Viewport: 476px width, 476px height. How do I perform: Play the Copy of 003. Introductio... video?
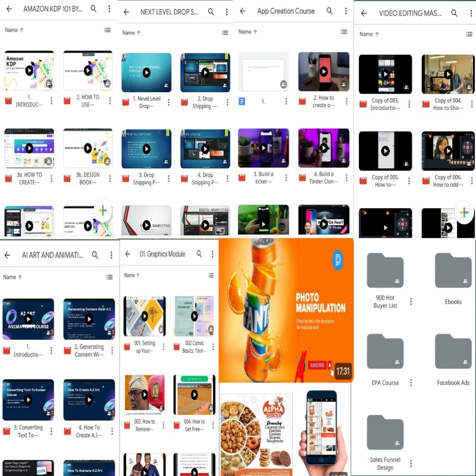tap(385, 74)
